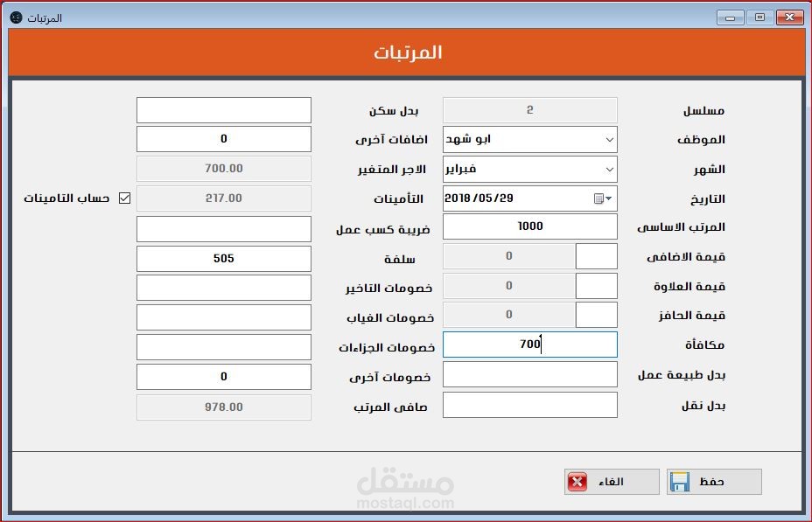Screen dimensions: 812x522
Task: Click the مسلسل serial field showing 2
Action: click(x=529, y=110)
